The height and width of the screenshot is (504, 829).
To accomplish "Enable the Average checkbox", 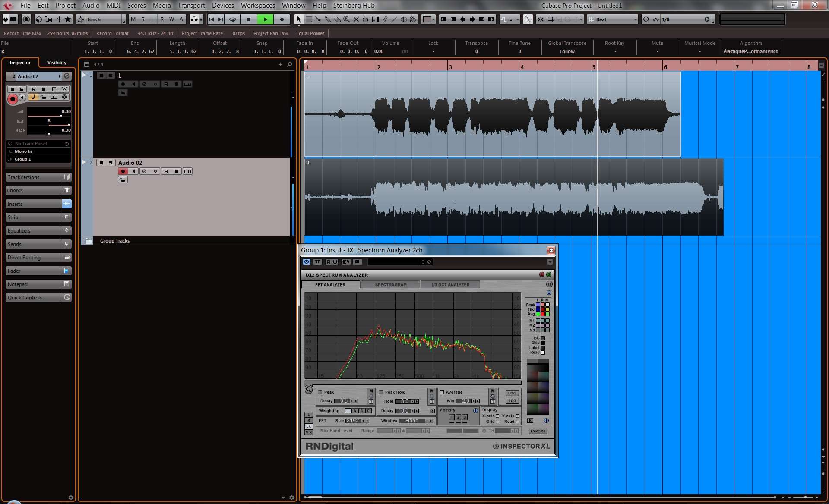I will [442, 392].
